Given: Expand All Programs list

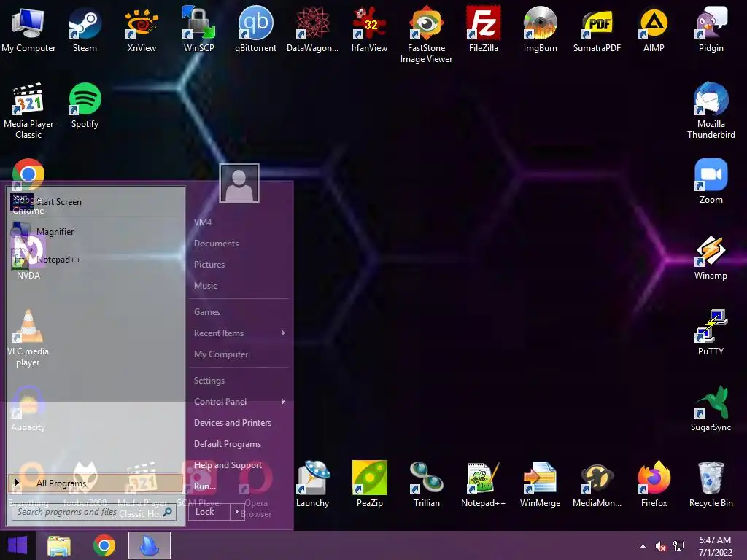Looking at the screenshot, I should coord(96,483).
